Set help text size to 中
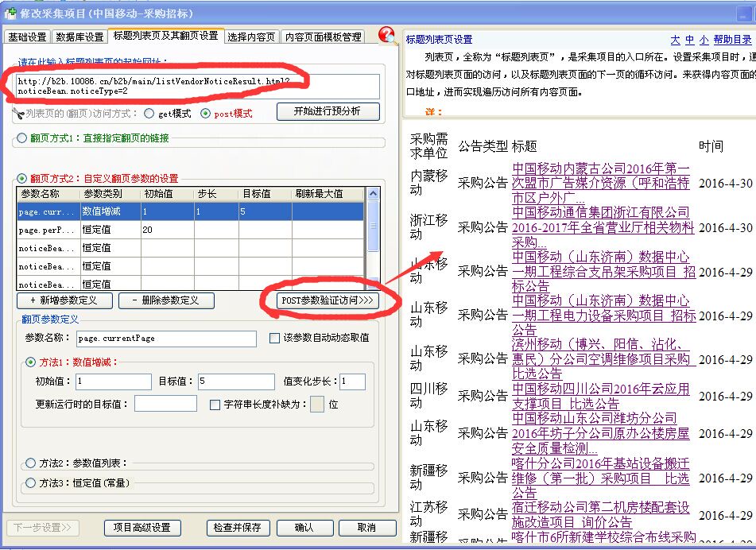Viewport: 756px width, 550px height. [690, 40]
